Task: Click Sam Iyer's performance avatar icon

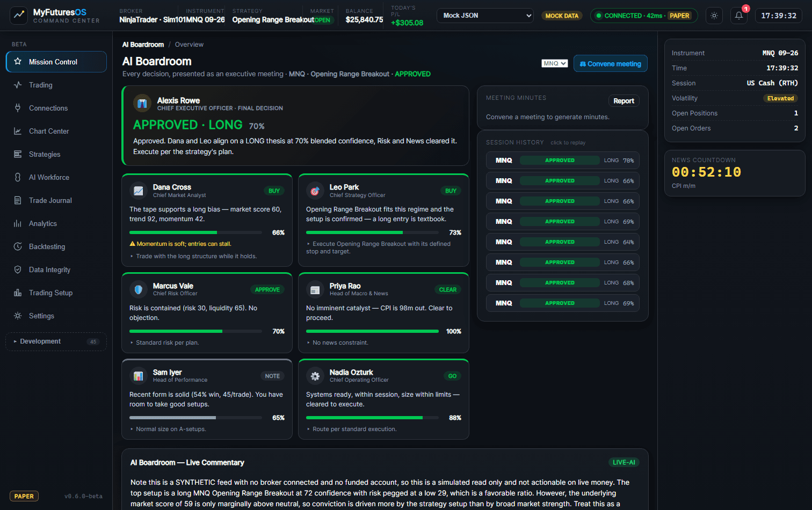Action: click(x=139, y=376)
